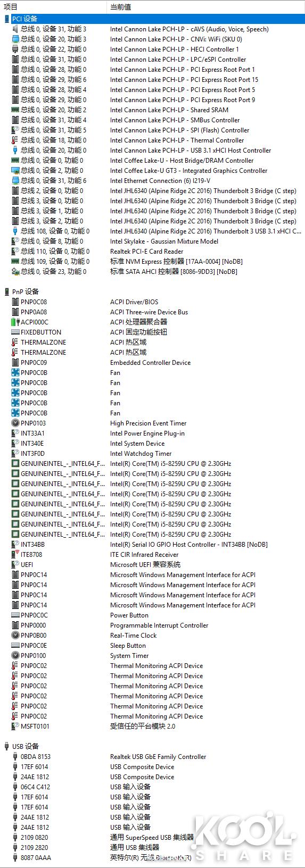Click the memory chip icon of 总线 0, 设备 20, 功能 2
The width and height of the screenshot is (305, 868).
pos(15,110)
